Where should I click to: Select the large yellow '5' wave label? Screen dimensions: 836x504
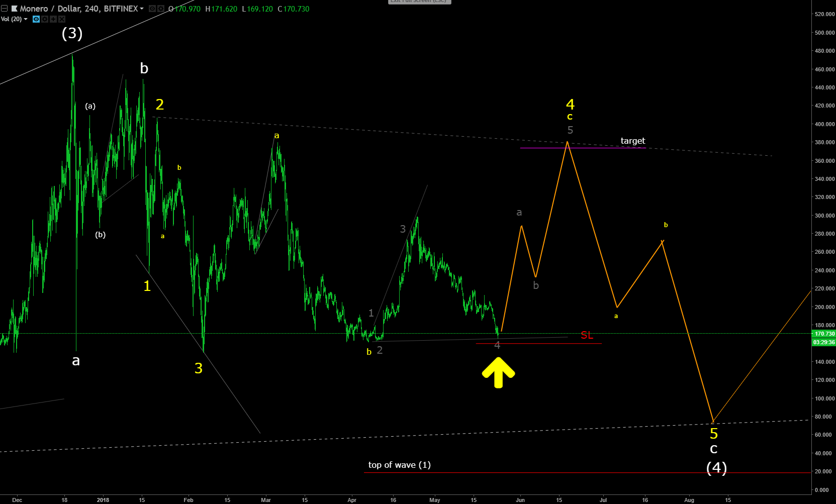[x=714, y=434]
